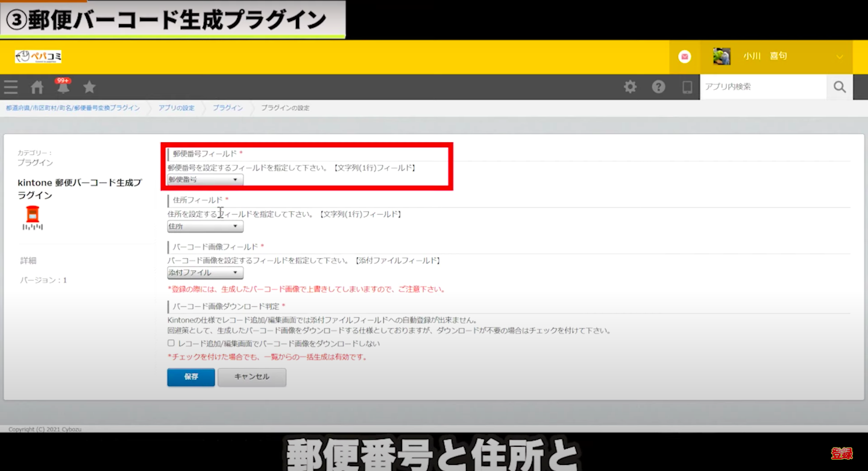
Task: Go to アプリの設定 breadcrumb
Action: 176,108
